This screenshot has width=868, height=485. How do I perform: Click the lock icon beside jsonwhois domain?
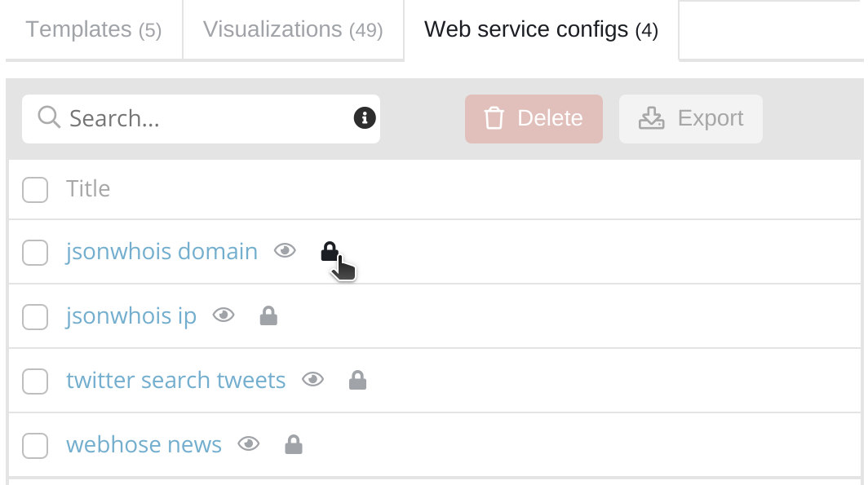(330, 251)
